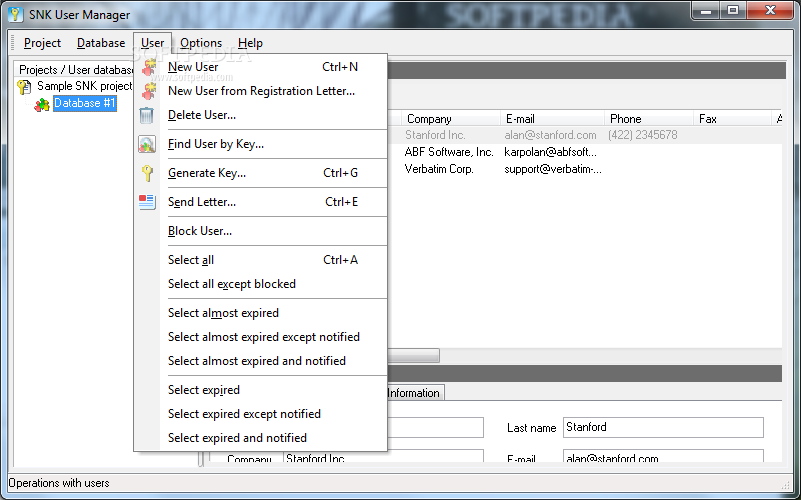801x500 pixels.
Task: Choose Select expired and notified
Action: tap(261, 438)
